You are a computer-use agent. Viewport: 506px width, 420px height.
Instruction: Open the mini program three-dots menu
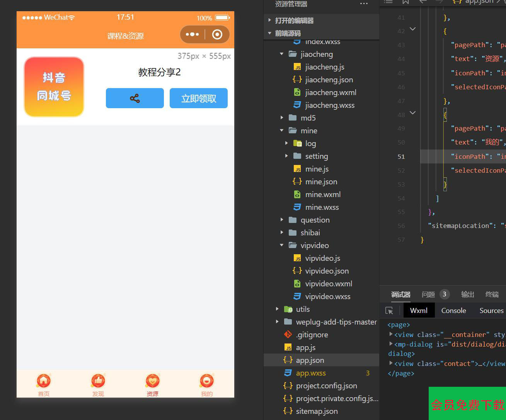pyautogui.click(x=192, y=34)
